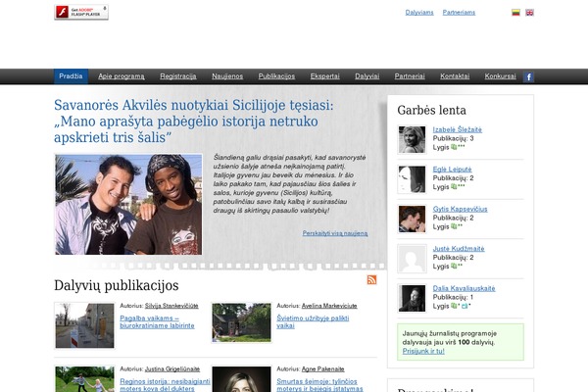Click Dalia Kavaliauskaitė avatar thumbnail
The image size is (588, 392).
(412, 299)
